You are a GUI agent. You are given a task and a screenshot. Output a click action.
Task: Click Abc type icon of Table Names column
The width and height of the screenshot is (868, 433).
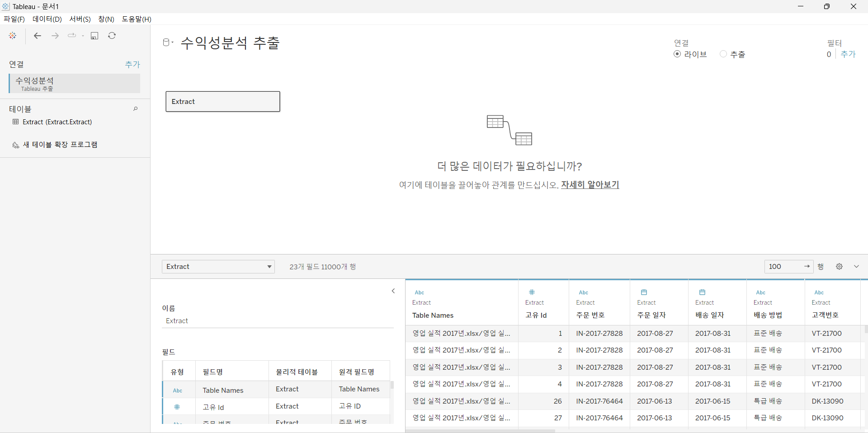pos(420,292)
